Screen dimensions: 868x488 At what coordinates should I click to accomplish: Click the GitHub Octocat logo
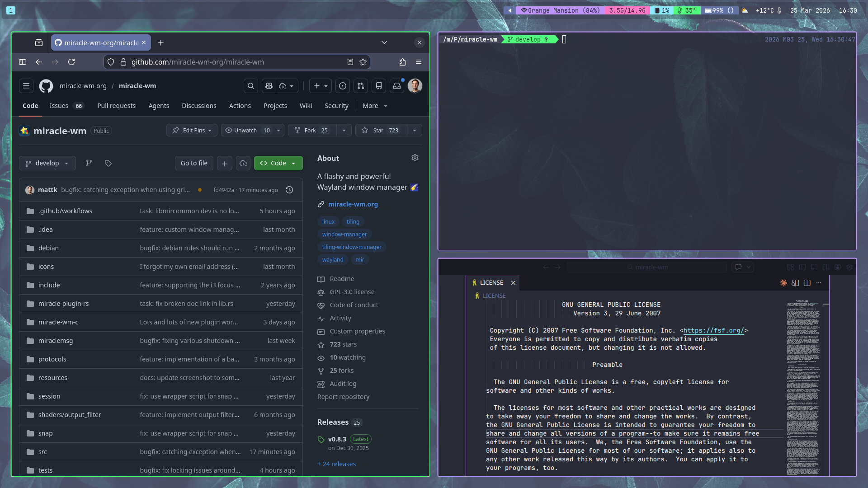46,86
